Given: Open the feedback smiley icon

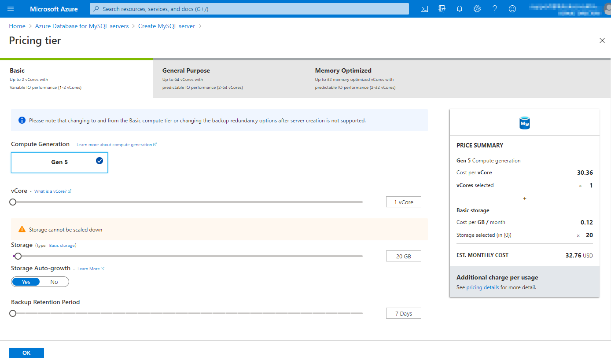Looking at the screenshot, I should (512, 9).
